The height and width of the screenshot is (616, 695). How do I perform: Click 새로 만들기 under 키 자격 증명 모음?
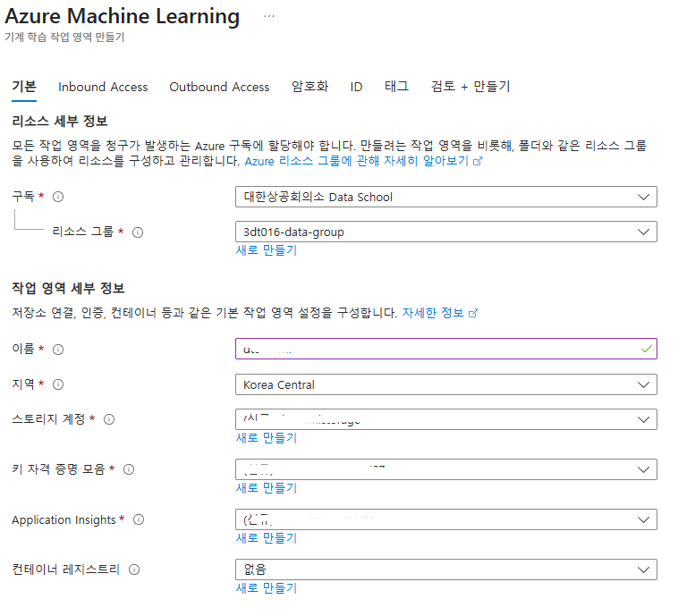tap(267, 488)
